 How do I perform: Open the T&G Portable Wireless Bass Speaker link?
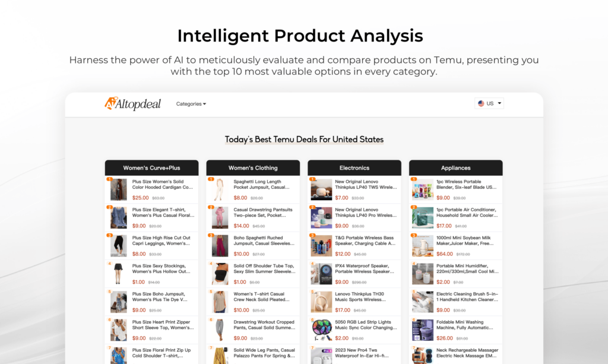pyautogui.click(x=365, y=240)
